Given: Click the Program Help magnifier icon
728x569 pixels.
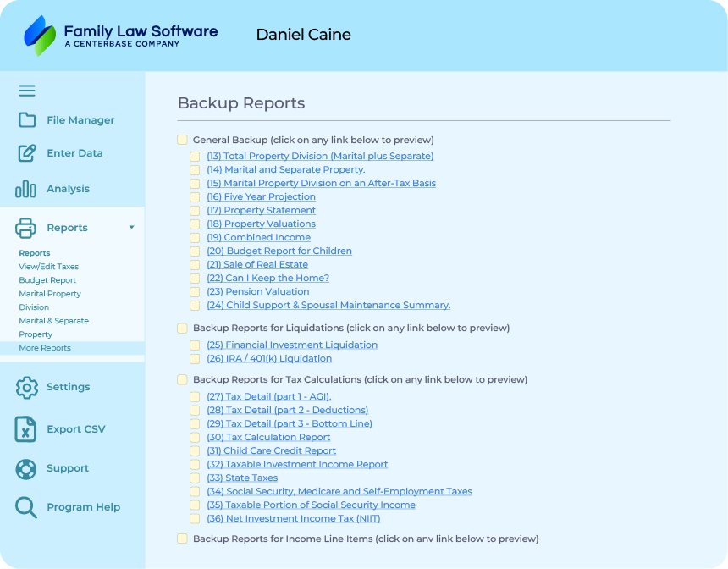Looking at the screenshot, I should (x=27, y=507).
